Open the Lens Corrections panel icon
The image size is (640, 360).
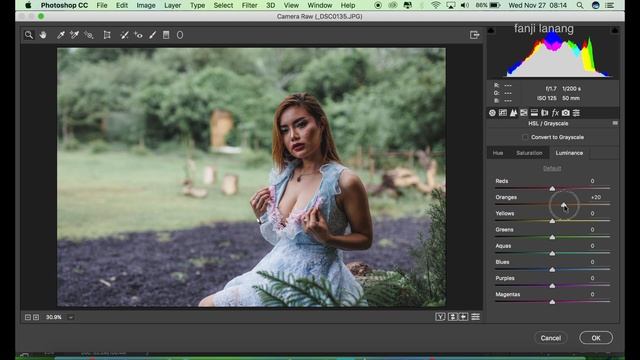tap(544, 113)
